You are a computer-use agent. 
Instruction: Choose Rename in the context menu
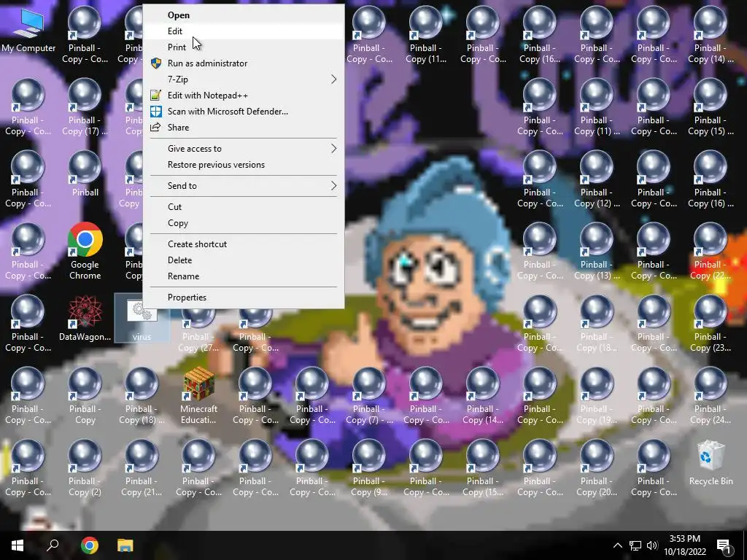pyautogui.click(x=244, y=276)
